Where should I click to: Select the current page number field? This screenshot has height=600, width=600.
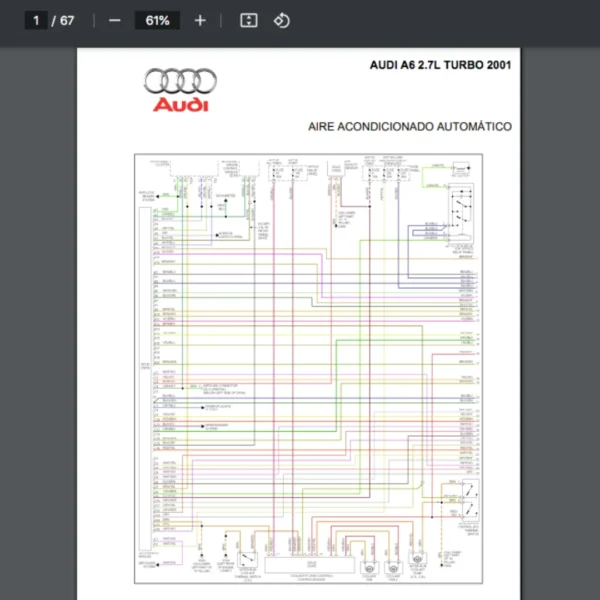[x=36, y=20]
